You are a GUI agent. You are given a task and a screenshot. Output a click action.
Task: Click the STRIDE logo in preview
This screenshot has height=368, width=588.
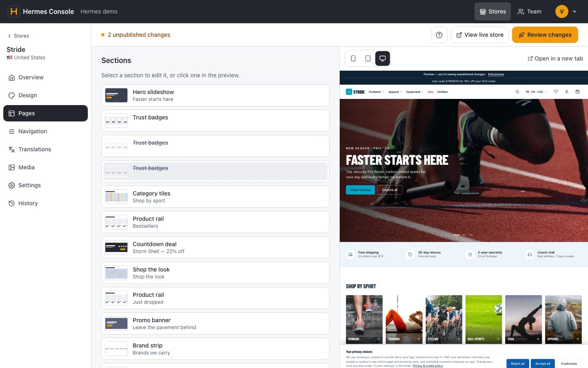[x=355, y=92]
